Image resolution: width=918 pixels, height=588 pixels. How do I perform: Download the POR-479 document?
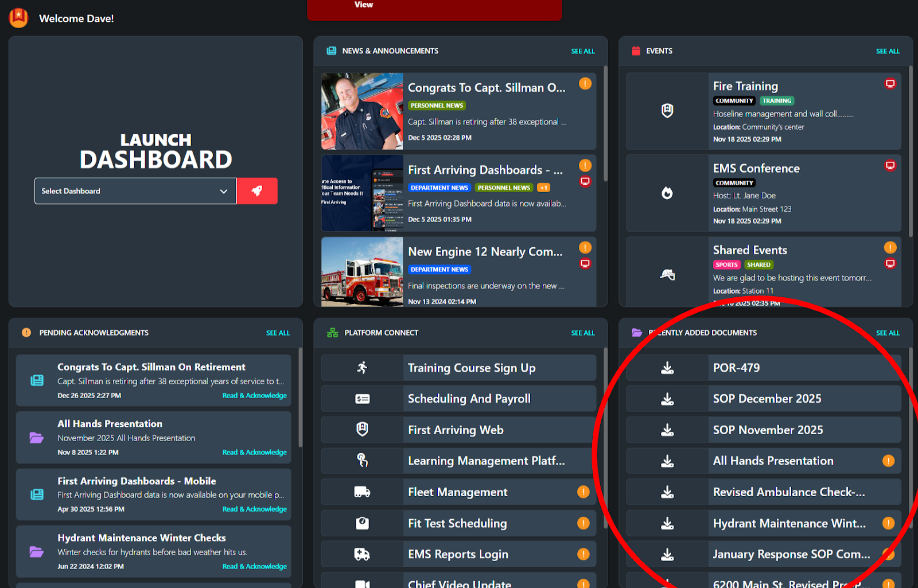[x=667, y=368]
